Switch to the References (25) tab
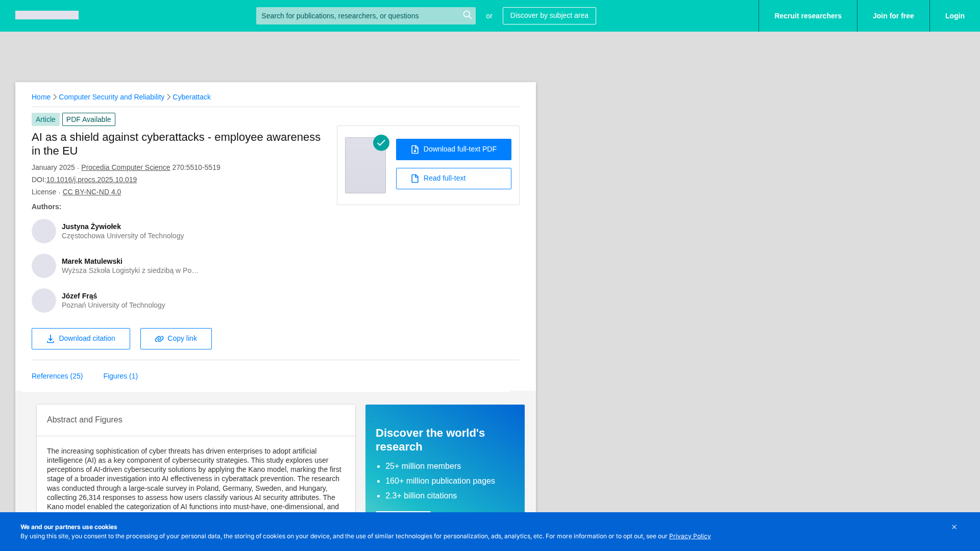The width and height of the screenshot is (980, 551). coord(57,376)
